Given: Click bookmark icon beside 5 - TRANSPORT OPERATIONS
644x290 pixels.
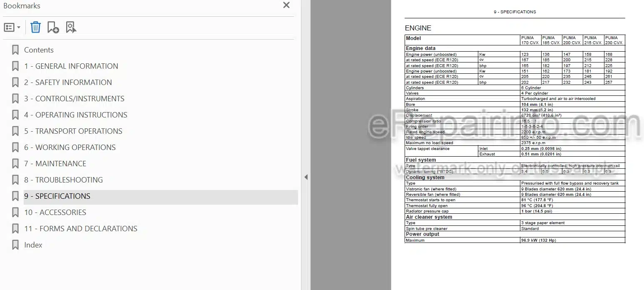Looking at the screenshot, I should [15, 131].
